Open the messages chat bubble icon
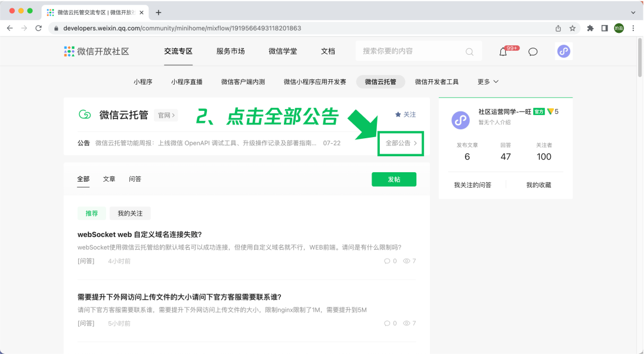Screen dimensions: 644x354 [x=532, y=52]
